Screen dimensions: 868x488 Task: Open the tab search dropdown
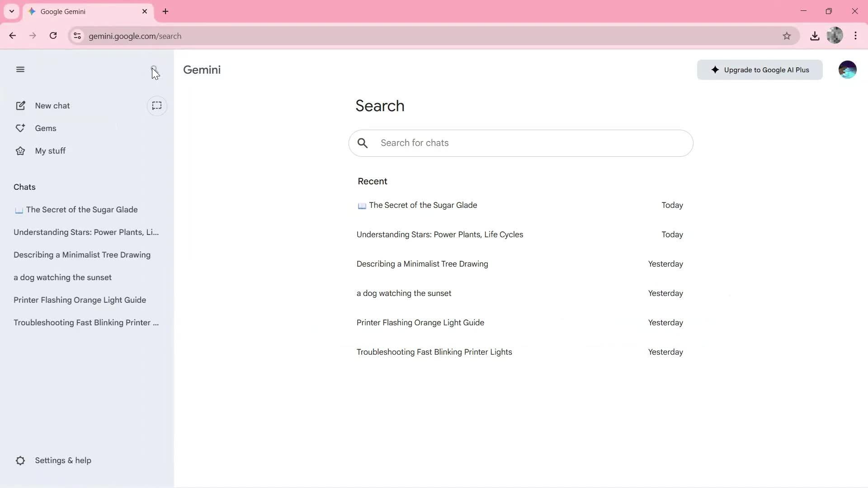pos(12,11)
